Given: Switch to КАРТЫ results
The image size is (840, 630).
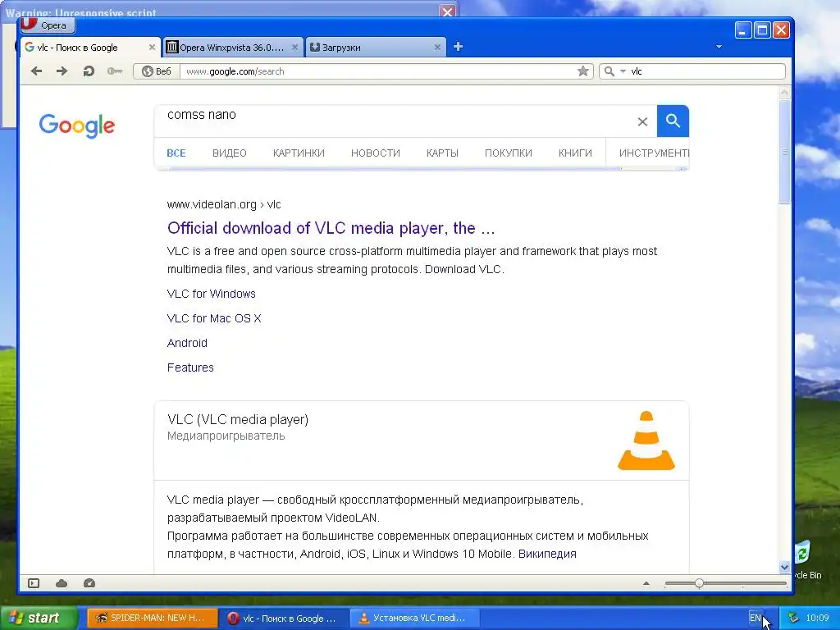Looking at the screenshot, I should point(442,153).
